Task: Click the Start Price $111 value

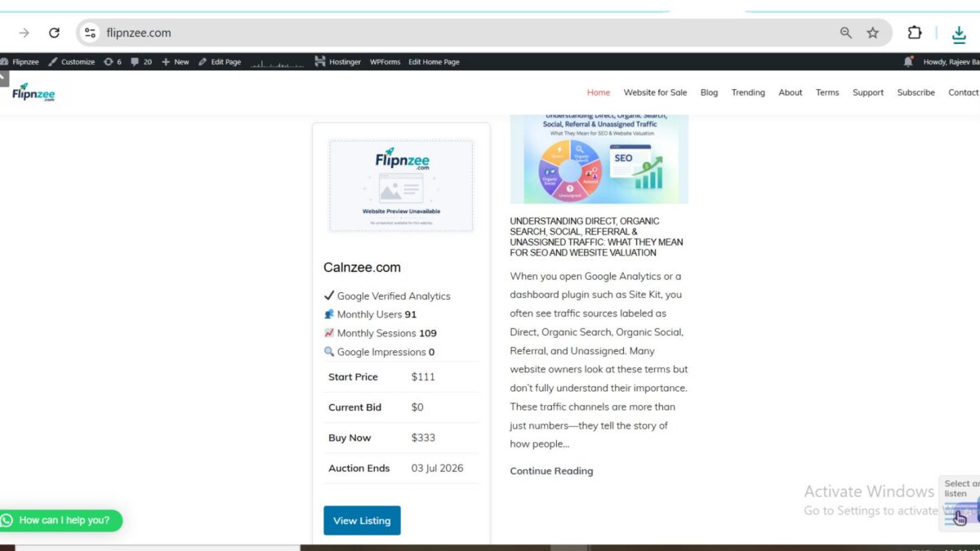Action: point(423,377)
